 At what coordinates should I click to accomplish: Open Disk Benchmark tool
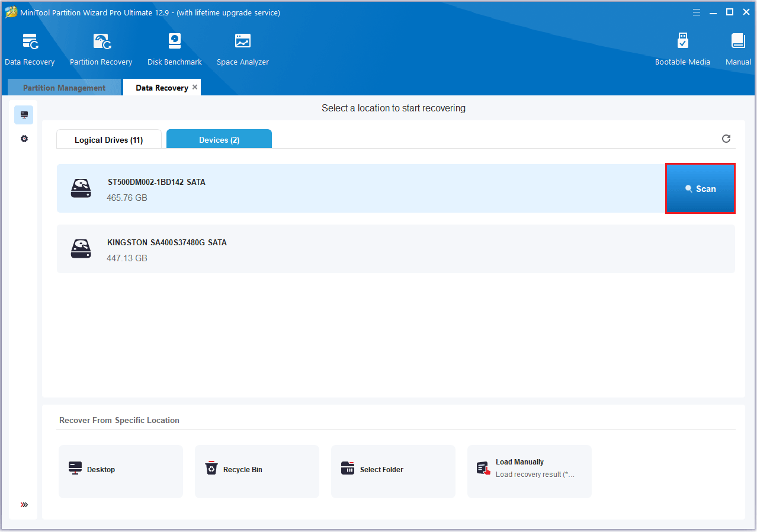click(x=175, y=50)
